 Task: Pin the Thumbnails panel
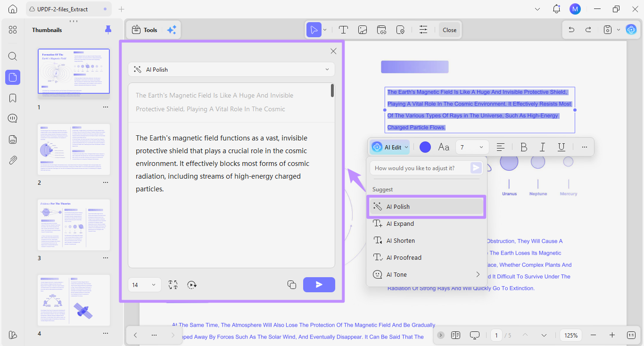point(108,30)
